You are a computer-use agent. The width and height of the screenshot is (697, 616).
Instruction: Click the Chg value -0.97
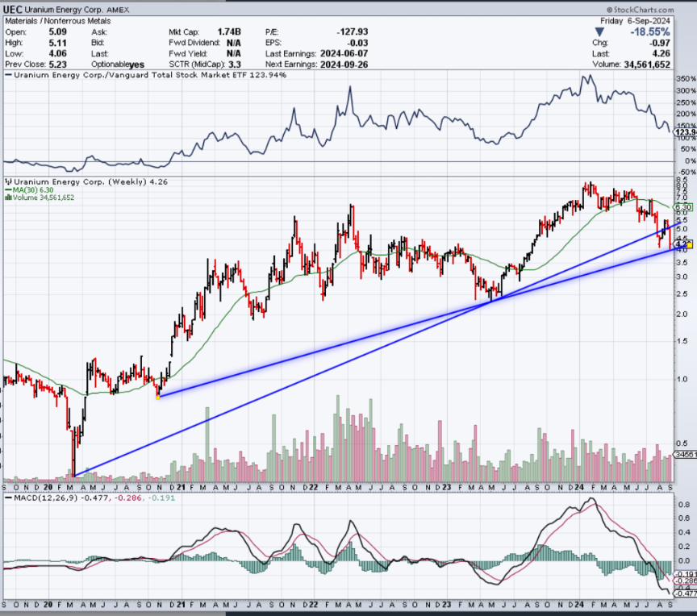pyautogui.click(x=659, y=43)
